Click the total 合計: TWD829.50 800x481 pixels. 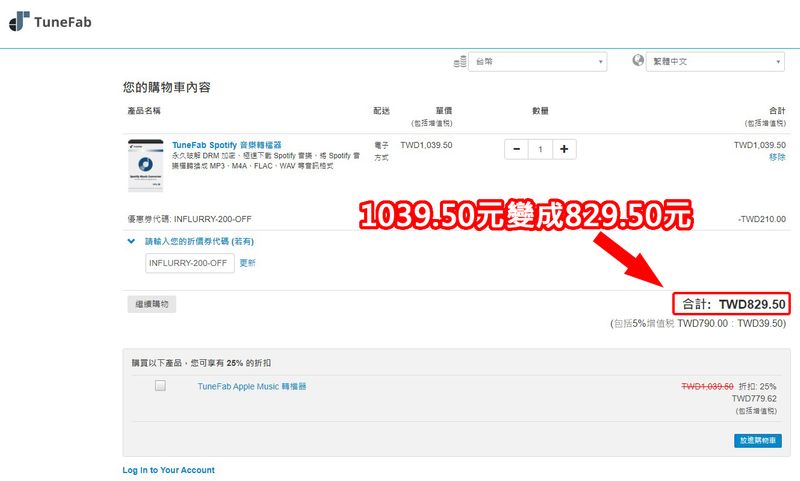point(732,305)
